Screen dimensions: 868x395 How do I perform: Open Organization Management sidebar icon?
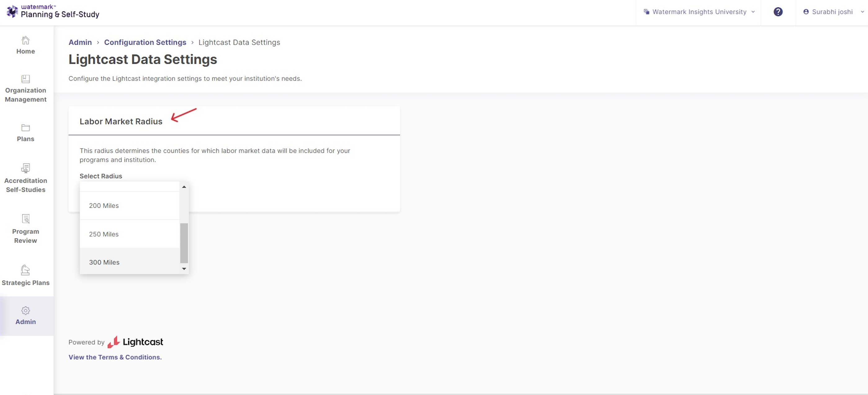tap(26, 79)
